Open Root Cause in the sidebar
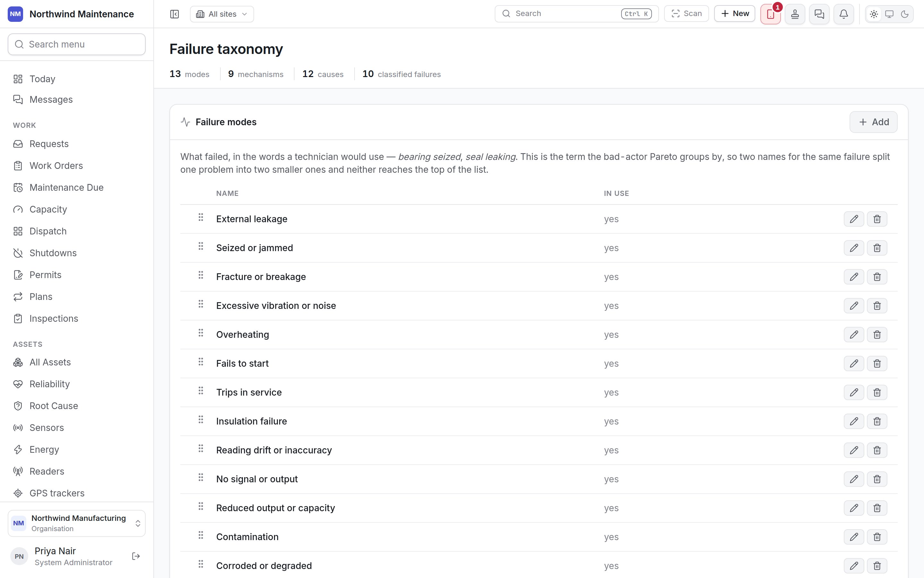924x578 pixels. (x=77, y=406)
